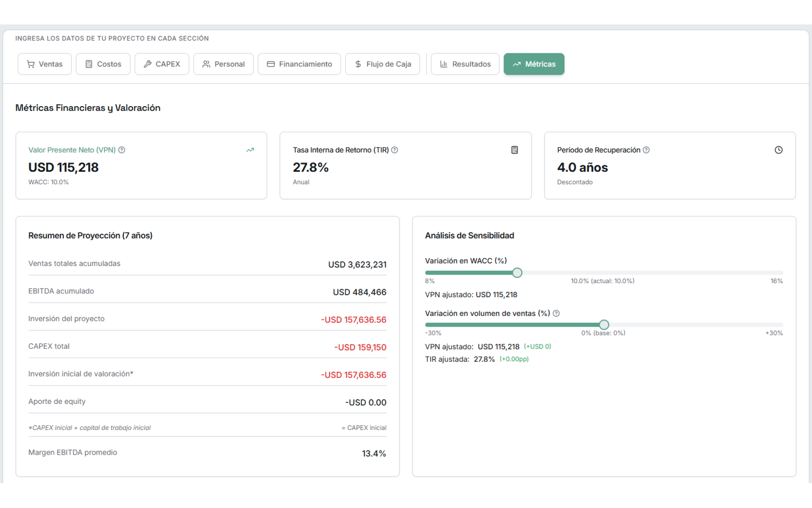Click the Análisis de Sensibilidad heading
The height and width of the screenshot is (508, 812).
(x=469, y=236)
